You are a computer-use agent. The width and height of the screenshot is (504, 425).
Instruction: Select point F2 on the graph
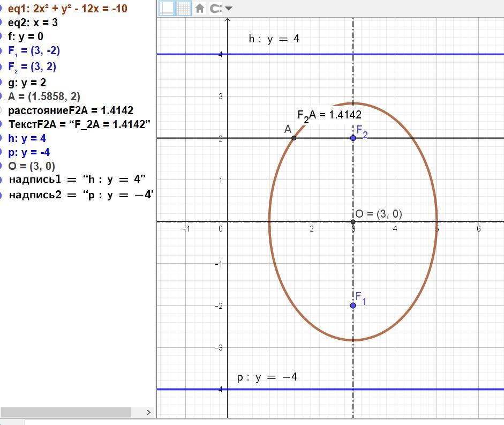click(353, 138)
